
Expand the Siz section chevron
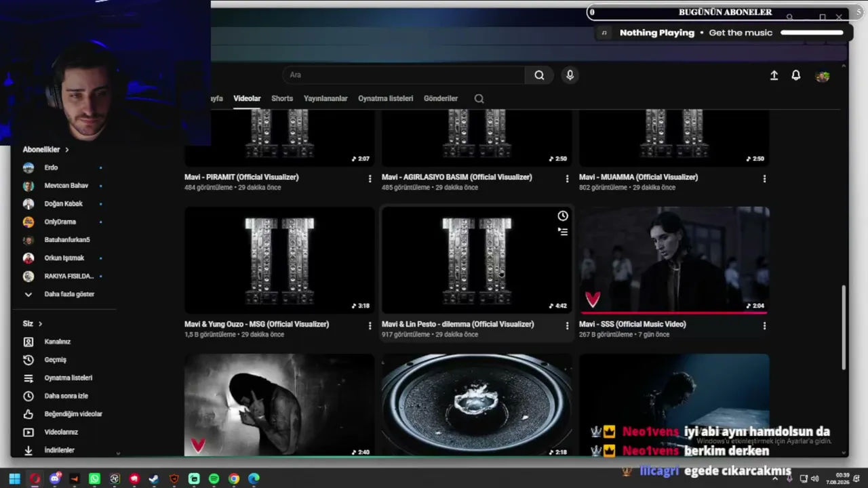[40, 324]
